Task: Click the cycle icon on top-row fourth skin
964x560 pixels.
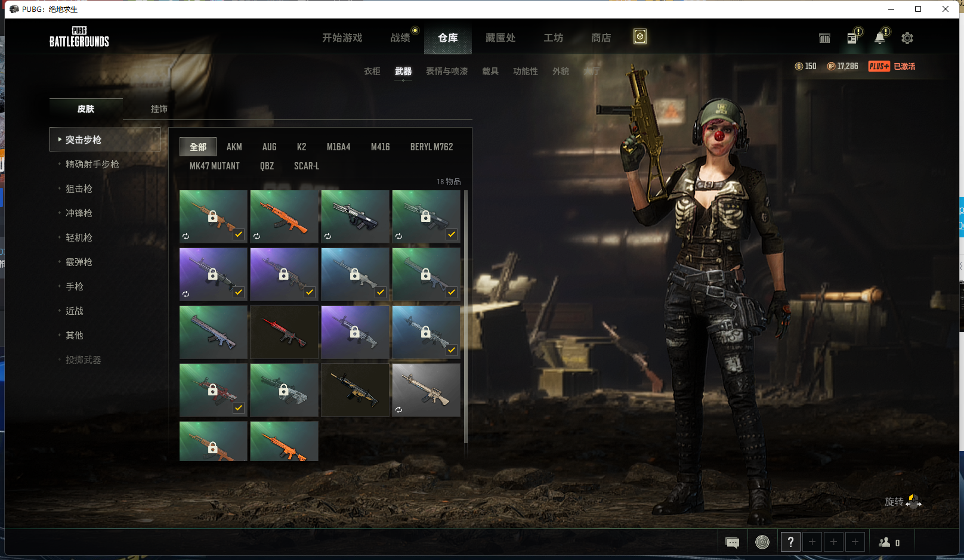Action: 398,236
